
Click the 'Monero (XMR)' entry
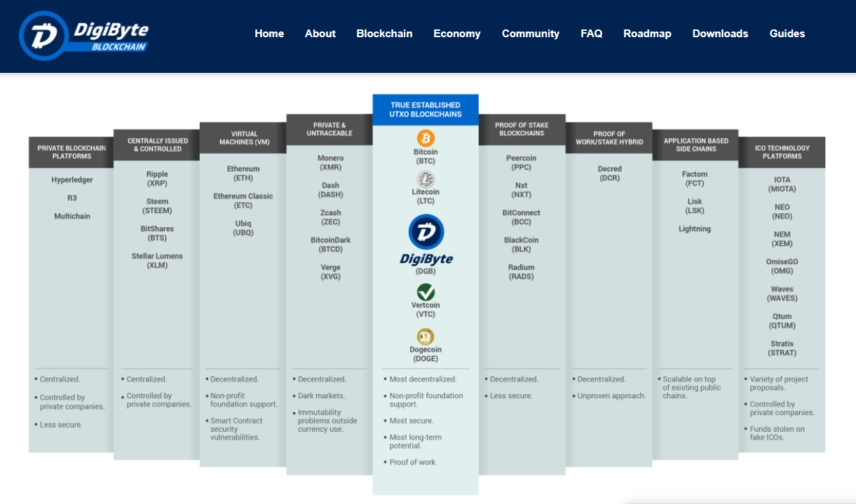330,163
